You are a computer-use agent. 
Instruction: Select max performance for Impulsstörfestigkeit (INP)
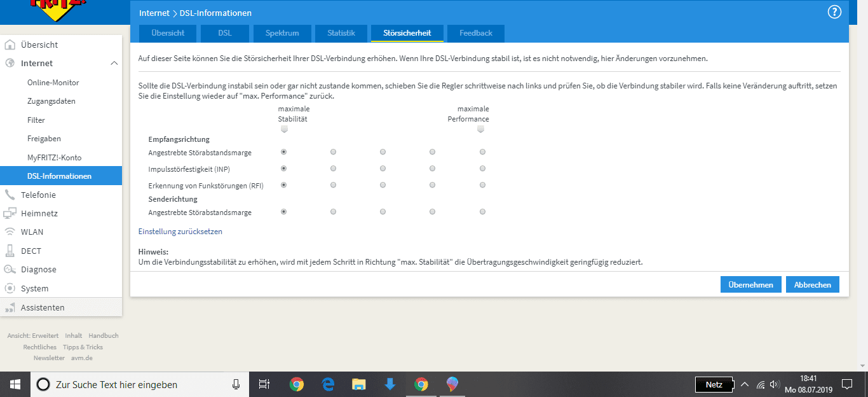(483, 169)
